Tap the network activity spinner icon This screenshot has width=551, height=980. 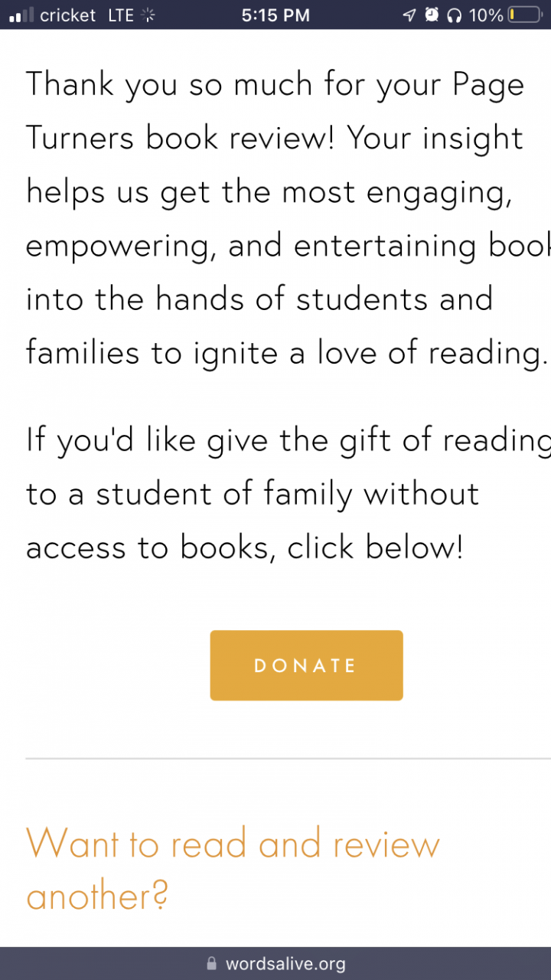(x=148, y=15)
